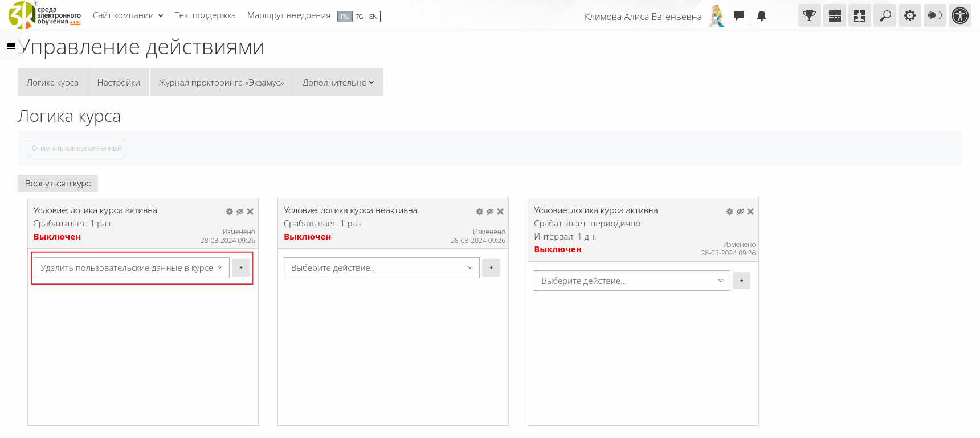Open the accessibility icon in top-right corner

960,16
